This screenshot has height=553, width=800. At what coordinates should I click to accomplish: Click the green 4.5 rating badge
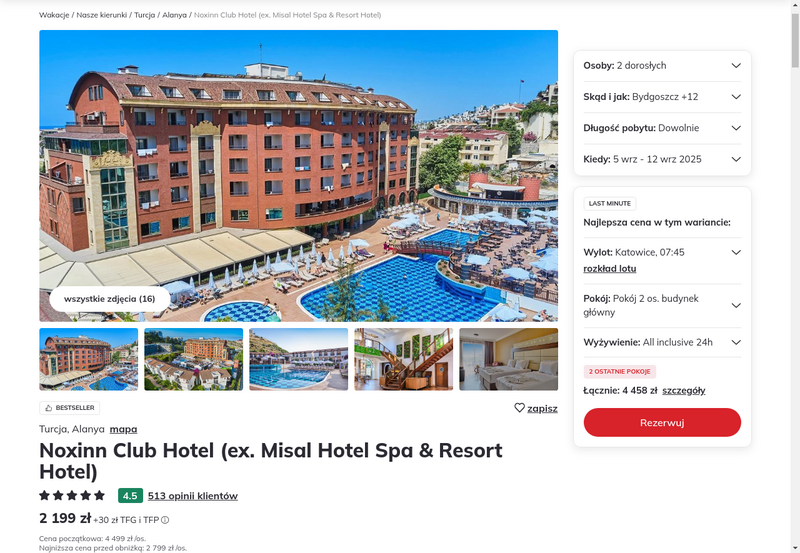130,495
